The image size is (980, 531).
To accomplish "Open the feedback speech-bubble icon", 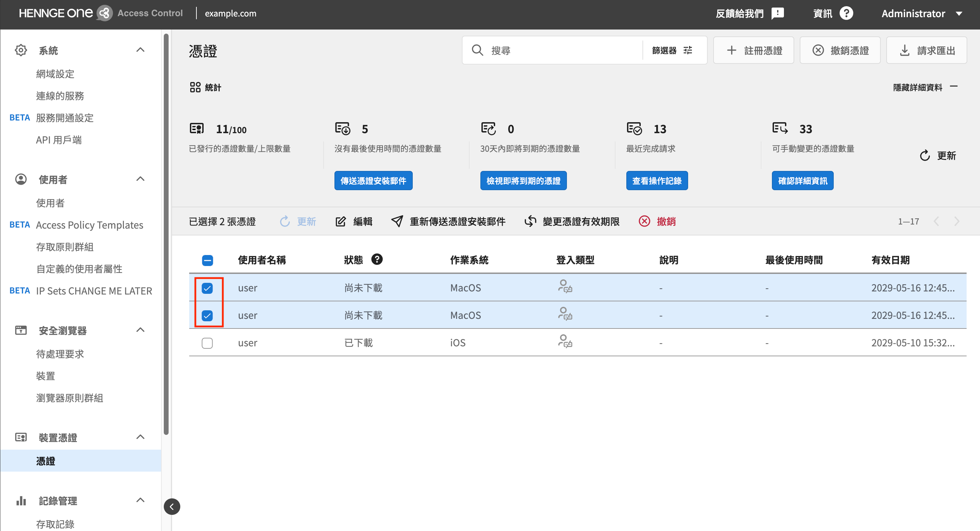I will tap(778, 13).
